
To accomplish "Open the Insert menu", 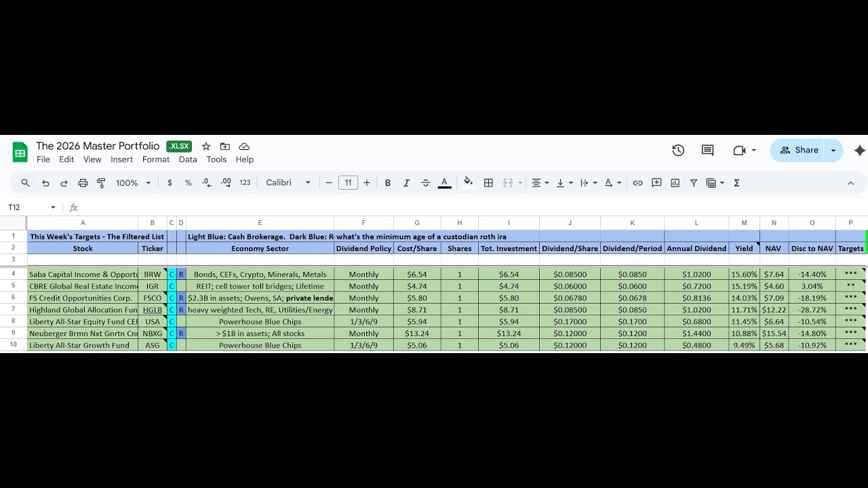I will click(122, 160).
